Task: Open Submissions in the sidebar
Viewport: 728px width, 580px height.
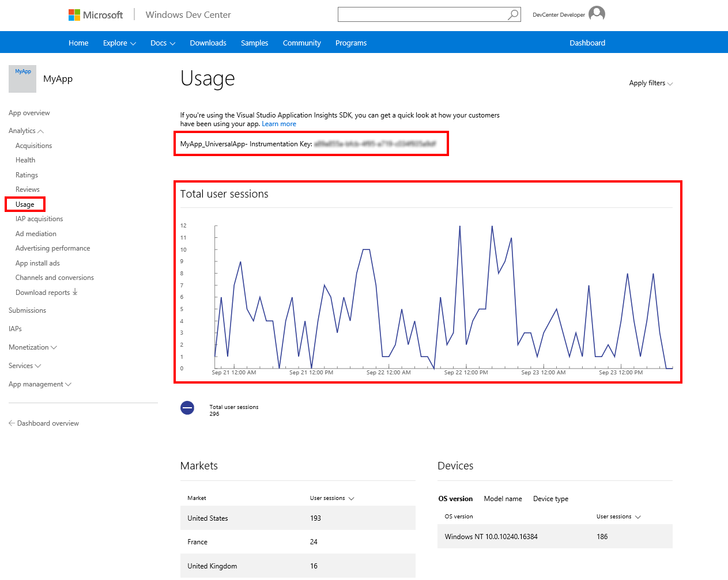Action: (27, 310)
